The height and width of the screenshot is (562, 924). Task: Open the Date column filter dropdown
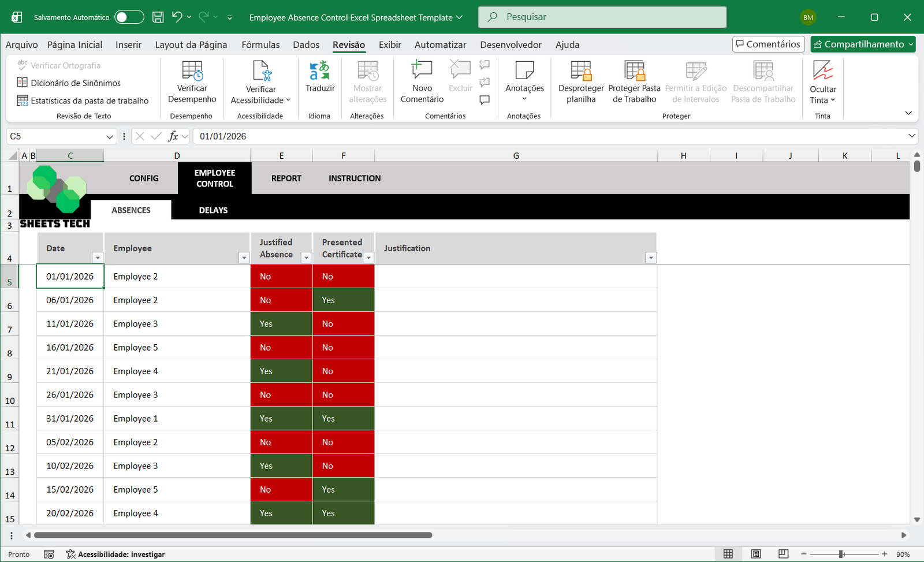pyautogui.click(x=98, y=258)
